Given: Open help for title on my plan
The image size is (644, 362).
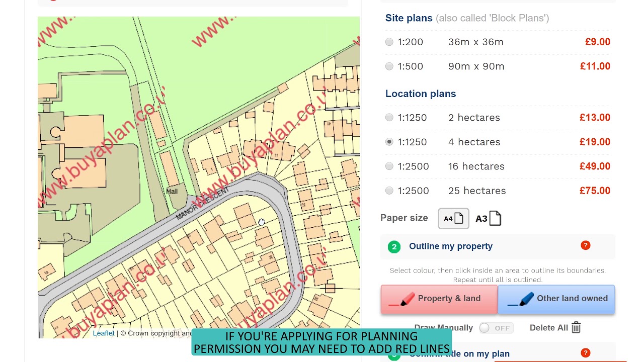Looking at the screenshot, I should pos(585,353).
